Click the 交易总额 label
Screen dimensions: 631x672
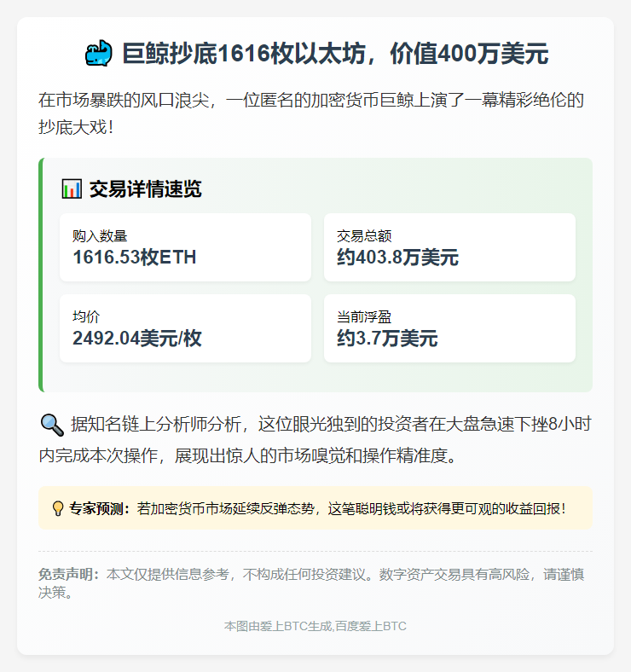coord(364,236)
